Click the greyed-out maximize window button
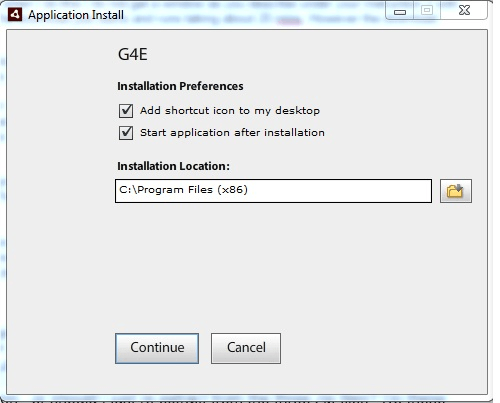The width and height of the screenshot is (500, 403). [x=427, y=11]
